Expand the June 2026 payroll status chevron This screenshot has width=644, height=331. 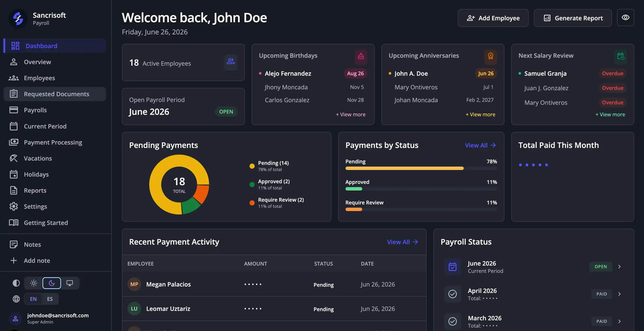pyautogui.click(x=619, y=267)
